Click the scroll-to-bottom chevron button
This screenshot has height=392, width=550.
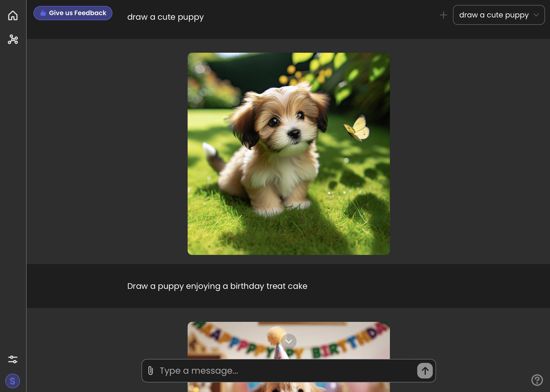[x=289, y=341]
